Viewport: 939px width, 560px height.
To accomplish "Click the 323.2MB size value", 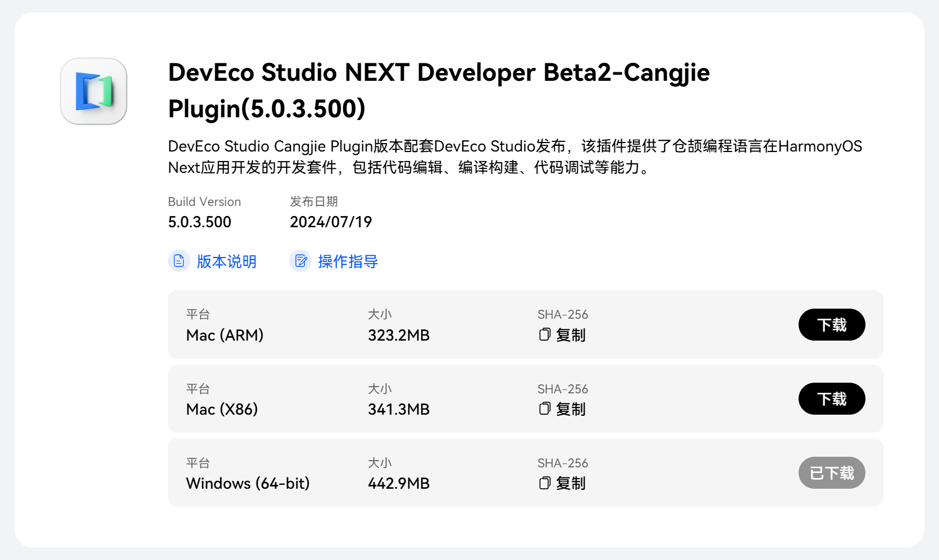I will tap(399, 336).
